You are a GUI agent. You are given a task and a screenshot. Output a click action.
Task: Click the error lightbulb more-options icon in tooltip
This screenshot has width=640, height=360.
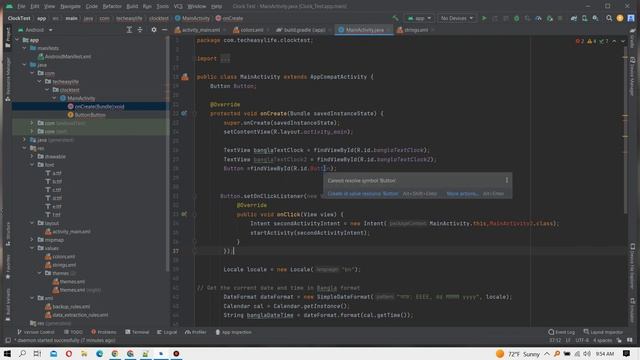pyautogui.click(x=507, y=180)
